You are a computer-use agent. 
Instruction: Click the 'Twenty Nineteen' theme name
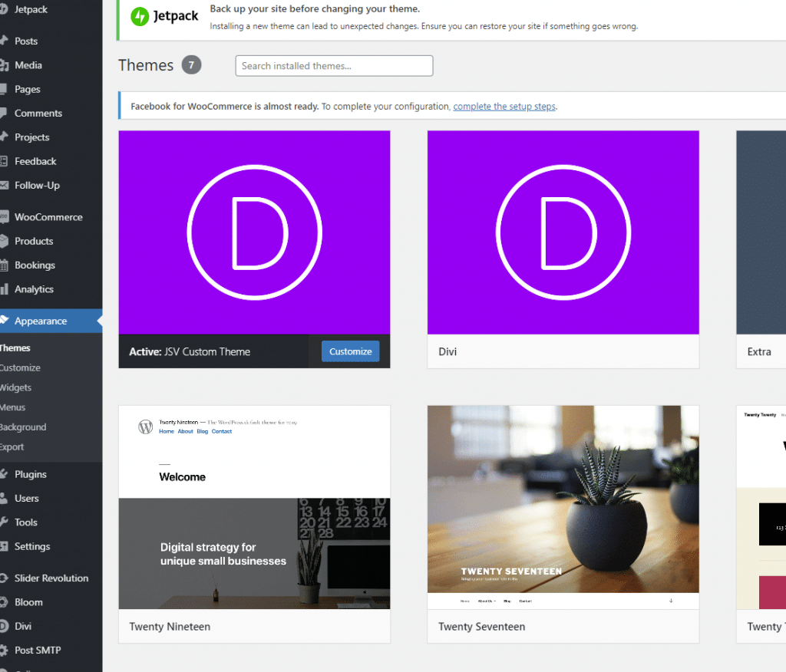pyautogui.click(x=170, y=627)
